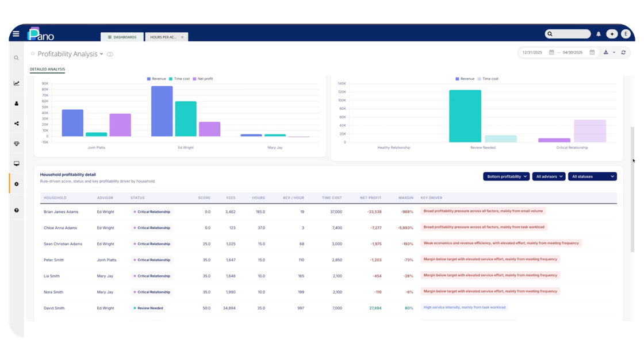Viewport: 644px width, 362px height.
Task: Expand the Bottom profitability dropdown
Action: point(507,176)
